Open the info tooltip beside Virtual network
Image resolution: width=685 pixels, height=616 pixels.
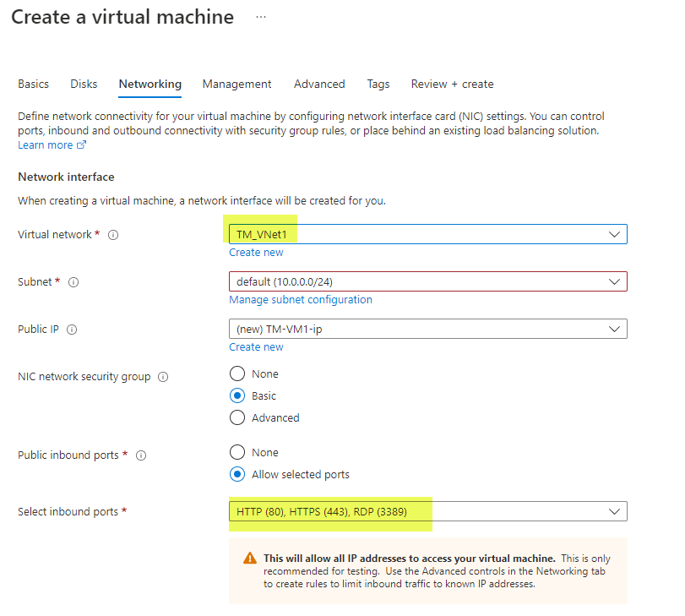click(113, 235)
